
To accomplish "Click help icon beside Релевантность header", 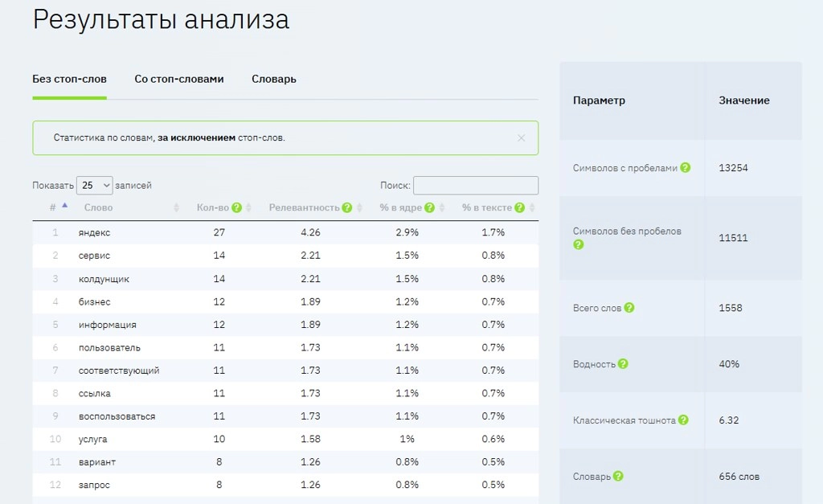I will point(347,207).
